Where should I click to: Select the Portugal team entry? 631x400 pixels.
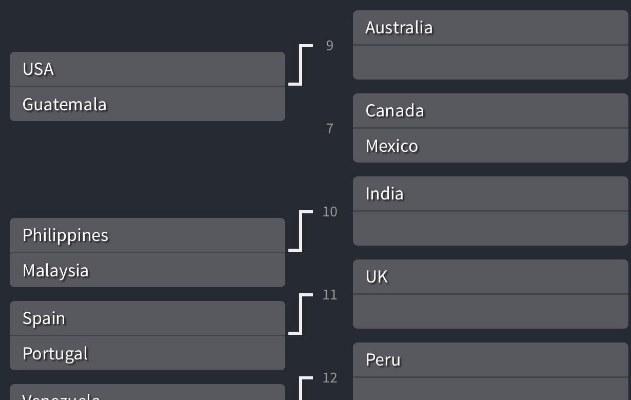pyautogui.click(x=147, y=353)
